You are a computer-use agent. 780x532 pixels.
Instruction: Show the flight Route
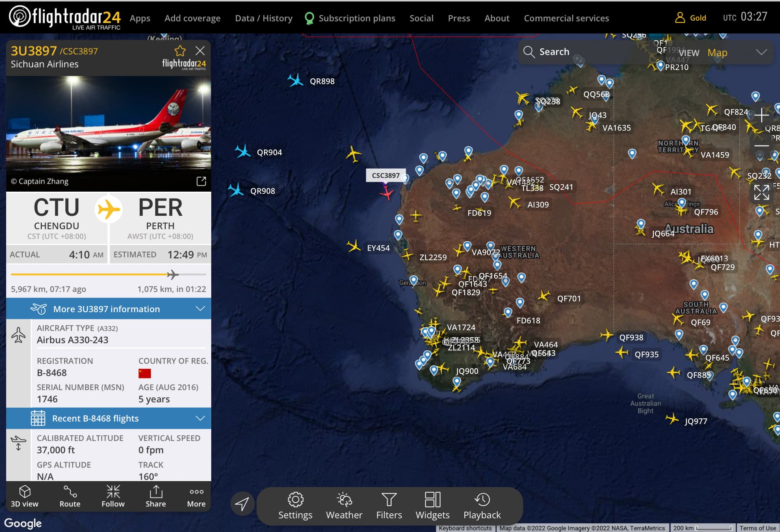70,496
